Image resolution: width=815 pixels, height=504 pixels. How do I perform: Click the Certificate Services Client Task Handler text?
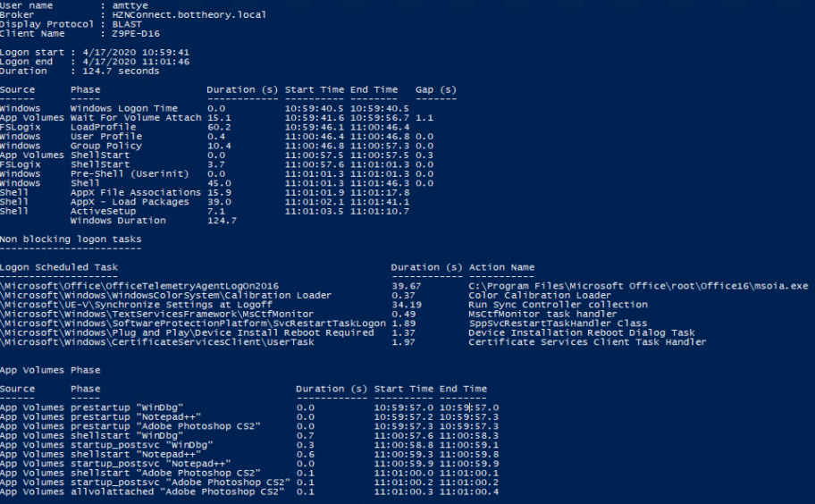(587, 342)
